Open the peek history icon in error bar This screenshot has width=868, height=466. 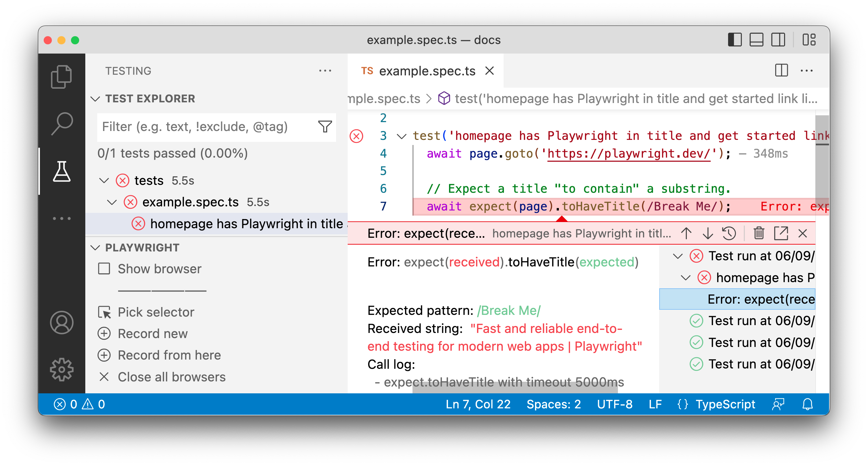click(729, 233)
